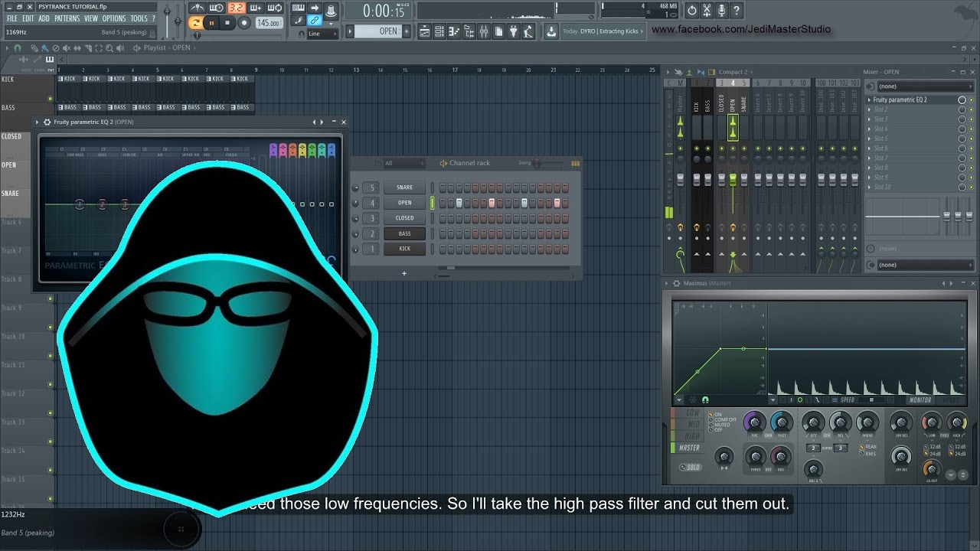Image resolution: width=980 pixels, height=551 pixels.
Task: Toggle wait for input to start playing
Action: pos(217,8)
